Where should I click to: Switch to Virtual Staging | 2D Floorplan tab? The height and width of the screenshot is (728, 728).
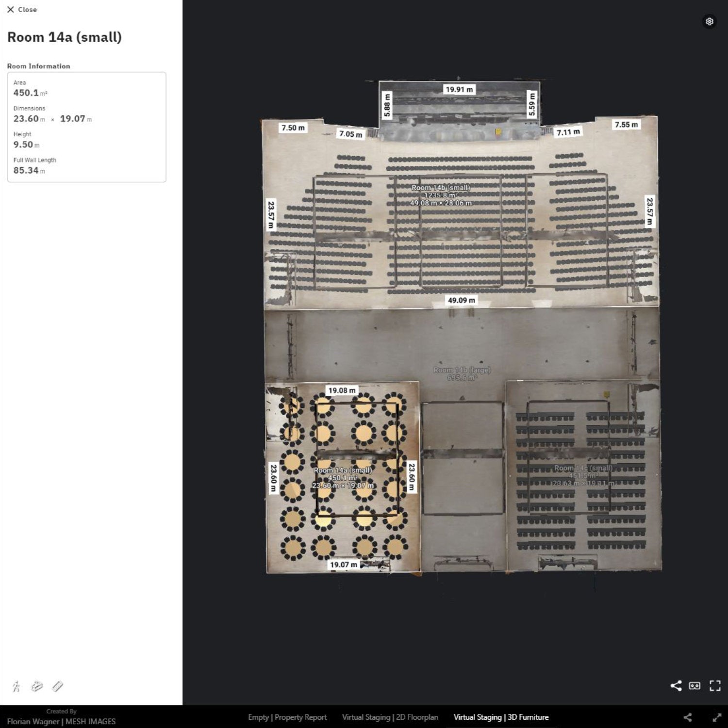(390, 717)
